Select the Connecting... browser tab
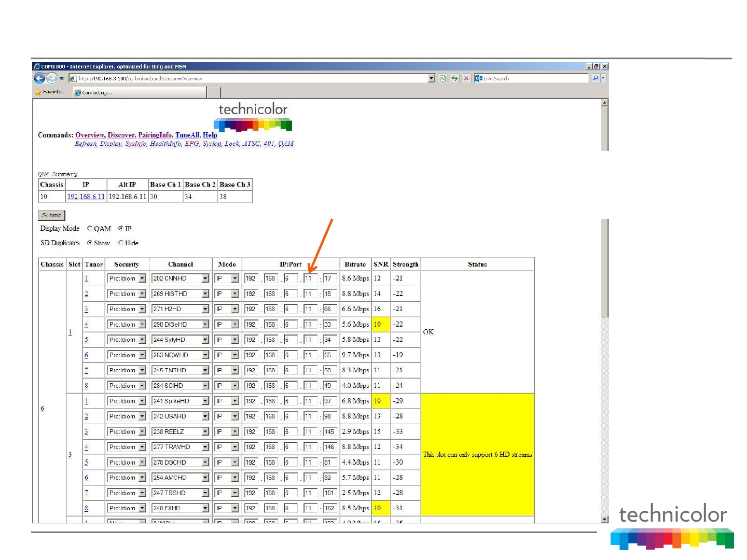 [x=139, y=92]
